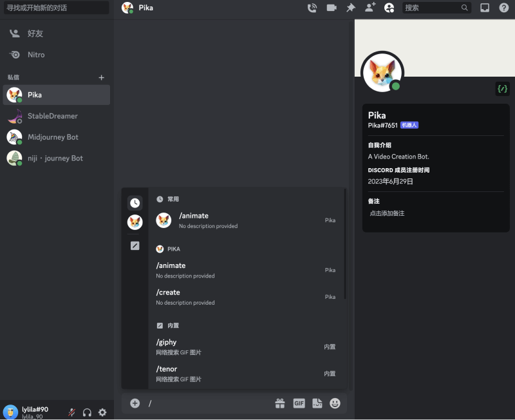Image resolution: width=515 pixels, height=420 pixels.
Task: Create a new DM with plus button
Action: coord(101,77)
